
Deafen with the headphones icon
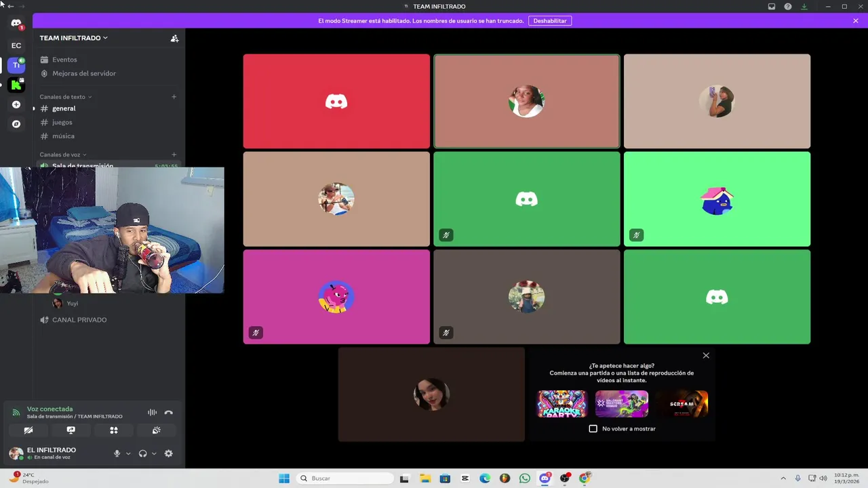pyautogui.click(x=142, y=453)
